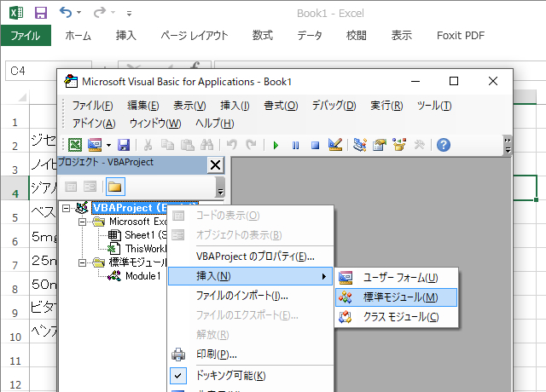
Task: Select Module1 in the project tree
Action: (x=142, y=276)
